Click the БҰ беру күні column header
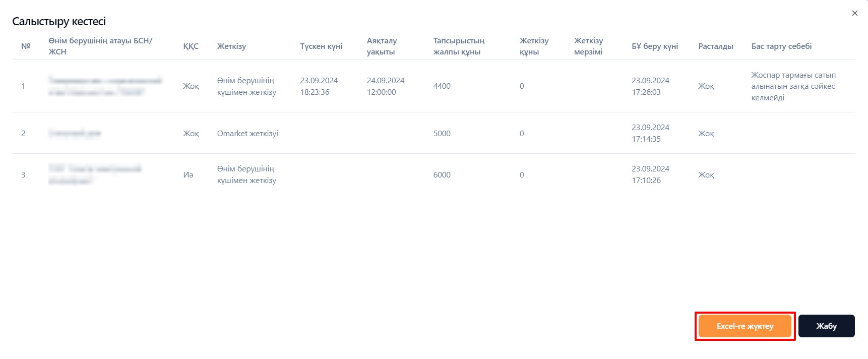The image size is (868, 359). (655, 46)
